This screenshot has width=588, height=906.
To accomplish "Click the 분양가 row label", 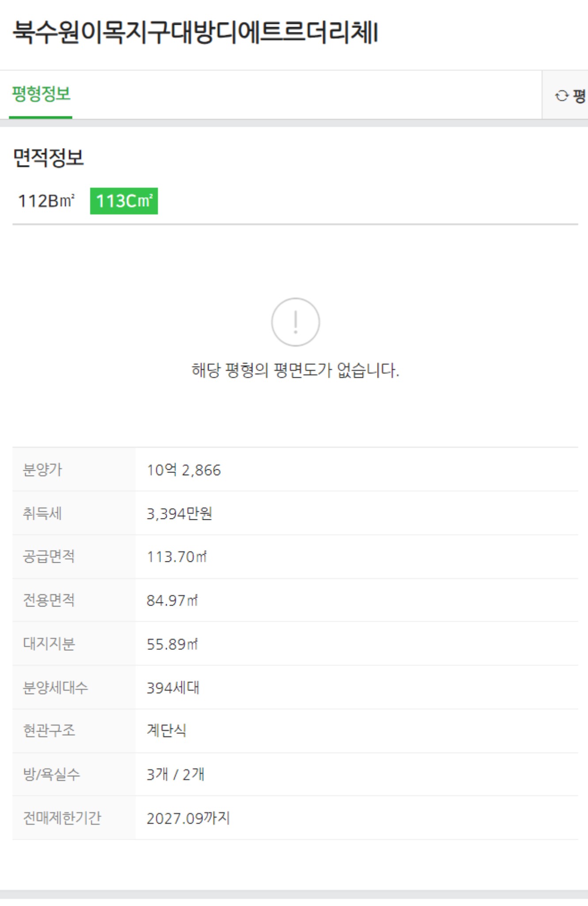I will 40,470.
